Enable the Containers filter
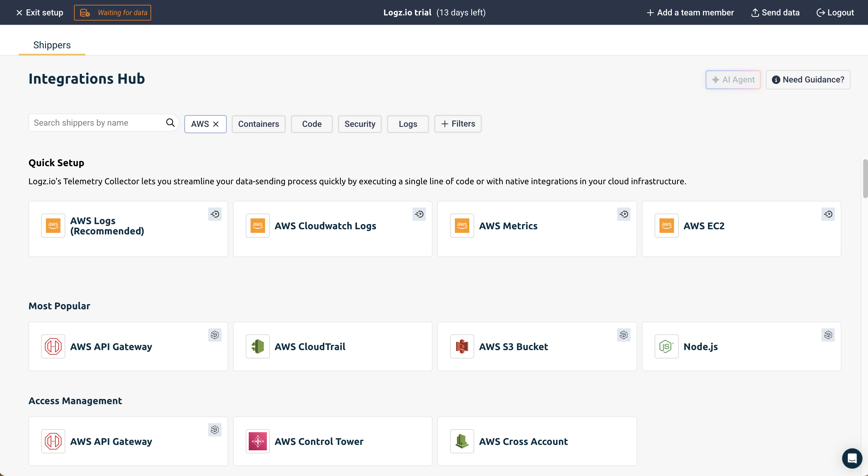Image resolution: width=868 pixels, height=476 pixels. [258, 124]
